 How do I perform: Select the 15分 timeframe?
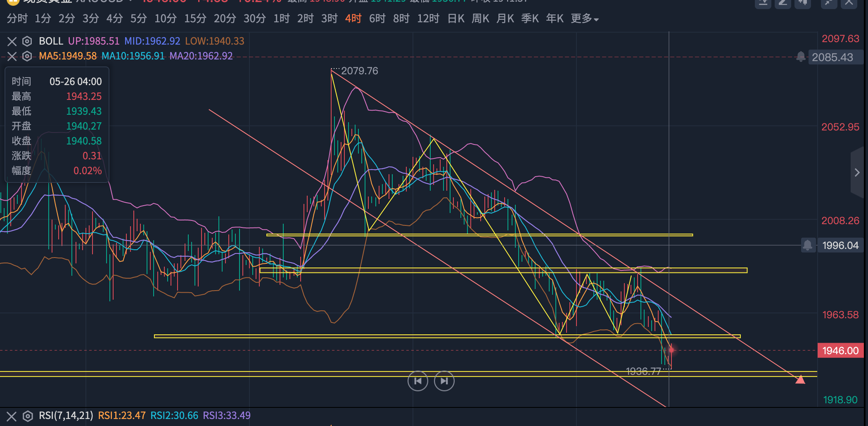tap(195, 19)
